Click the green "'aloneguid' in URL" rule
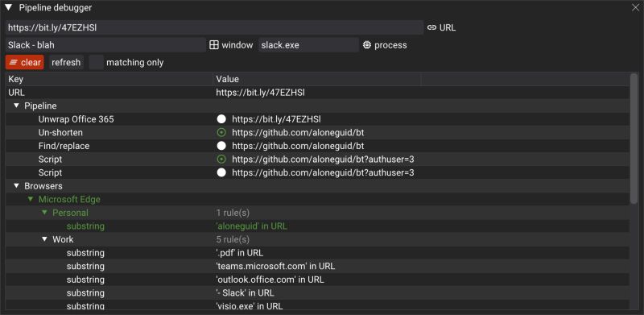Screen dimensions: 644x315 251,226
